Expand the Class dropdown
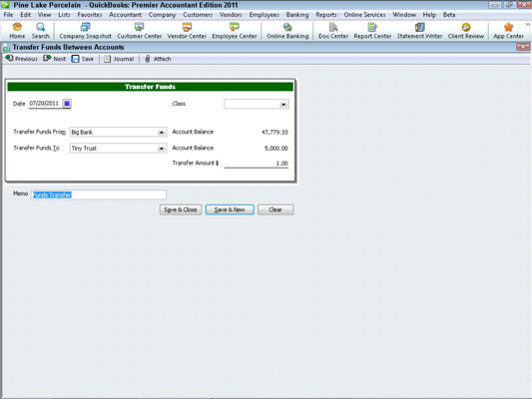This screenshot has width=532, height=399. tap(283, 105)
